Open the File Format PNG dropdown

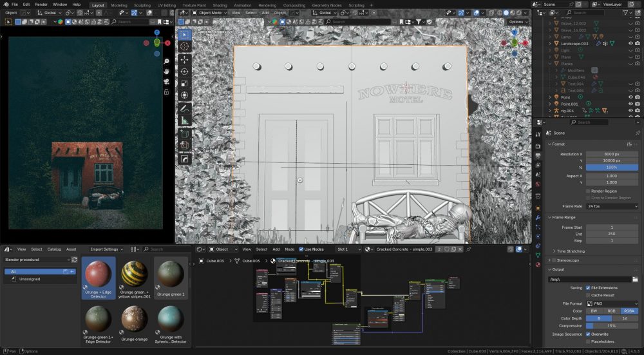612,303
